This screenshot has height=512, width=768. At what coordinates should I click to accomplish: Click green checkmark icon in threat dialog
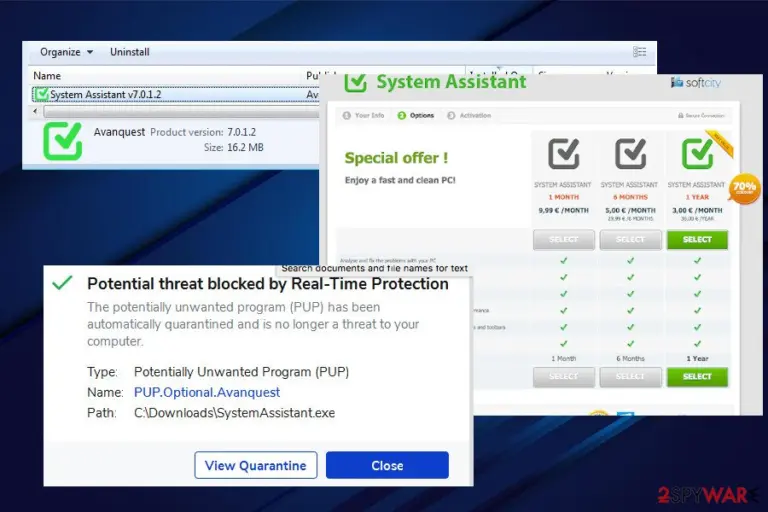pos(62,283)
